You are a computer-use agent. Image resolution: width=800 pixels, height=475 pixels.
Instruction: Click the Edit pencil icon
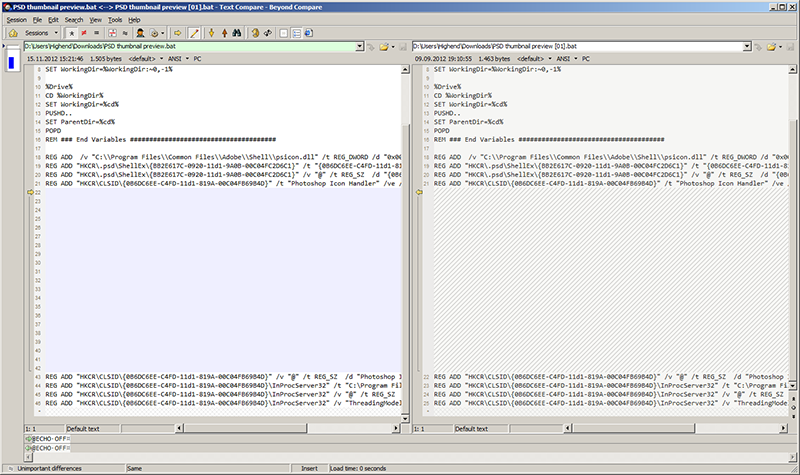194,32
